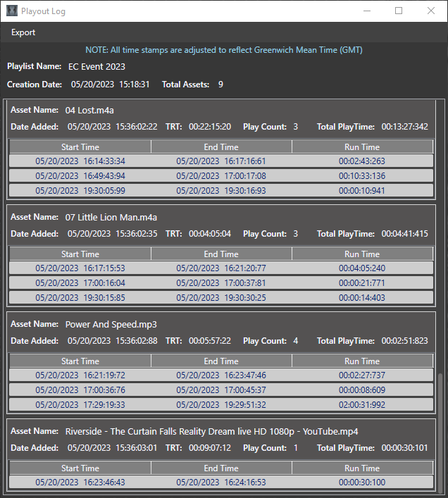
Task: Maximize the Playout Log window
Action: point(399,11)
